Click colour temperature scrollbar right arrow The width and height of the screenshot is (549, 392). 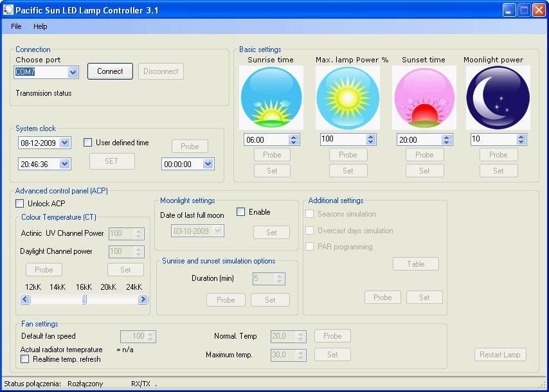pyautogui.click(x=143, y=299)
